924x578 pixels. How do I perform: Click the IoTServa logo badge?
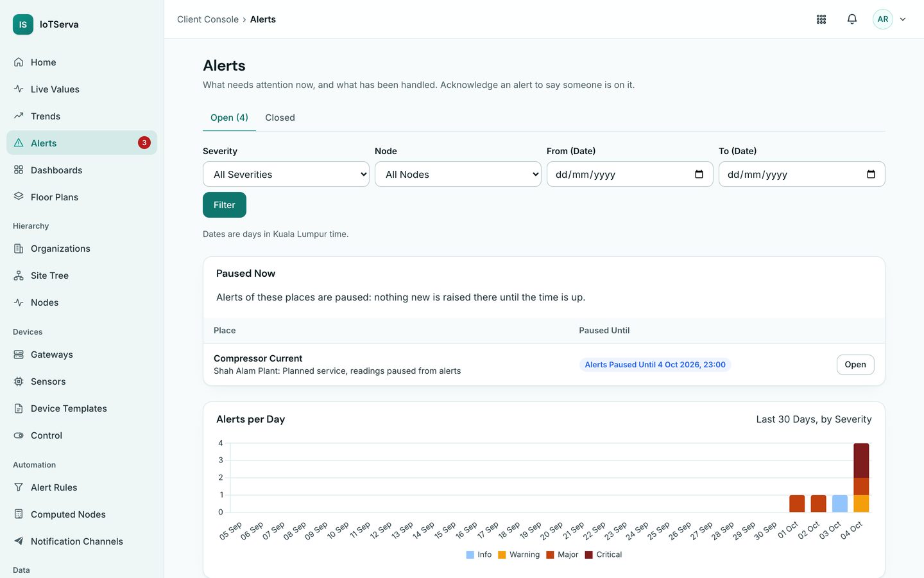(23, 24)
